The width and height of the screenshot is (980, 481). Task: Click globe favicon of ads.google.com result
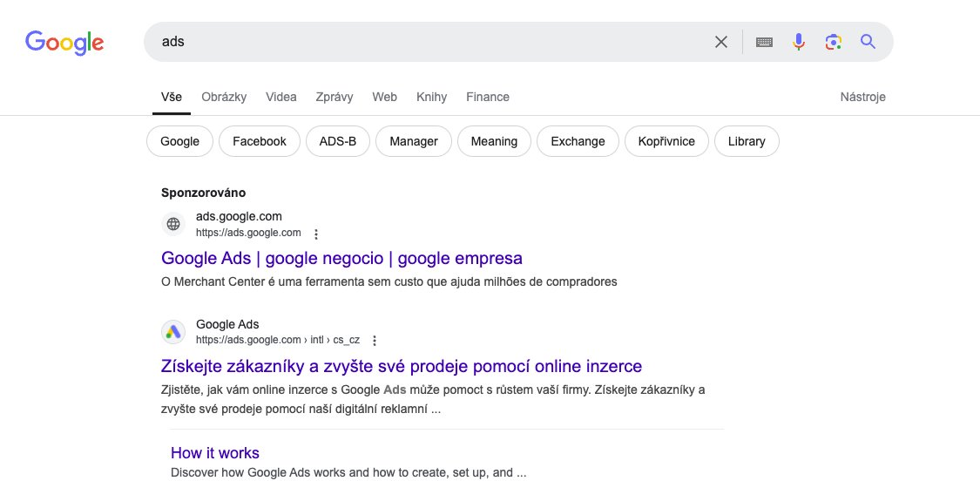[173, 224]
